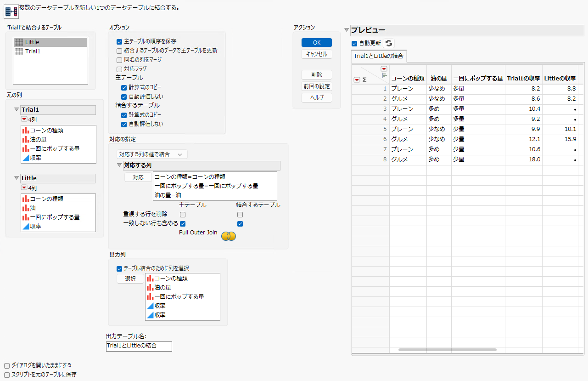
Task: Click the 対応 button
Action: [138, 177]
